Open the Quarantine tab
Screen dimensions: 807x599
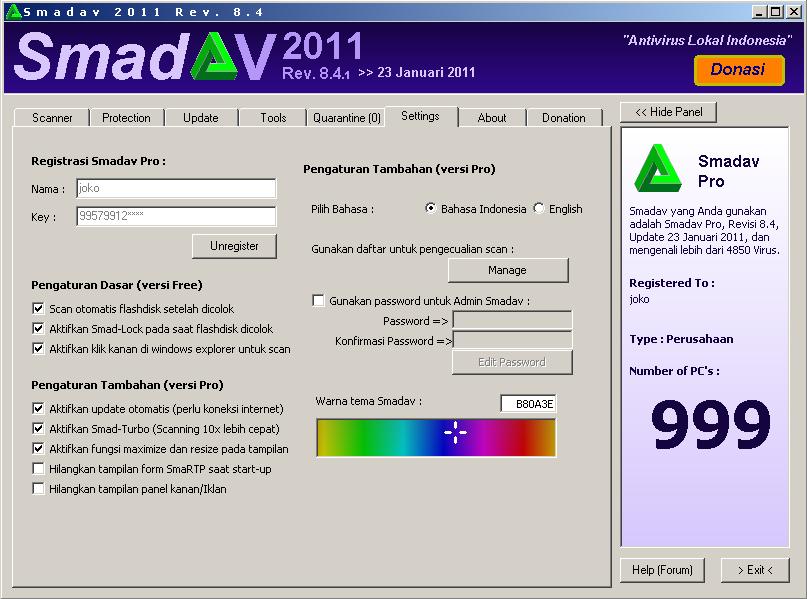pos(346,117)
